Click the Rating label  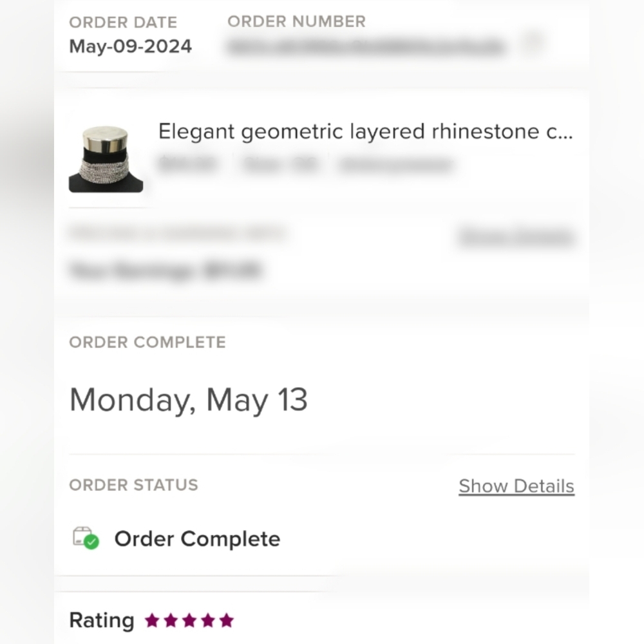[101, 621]
